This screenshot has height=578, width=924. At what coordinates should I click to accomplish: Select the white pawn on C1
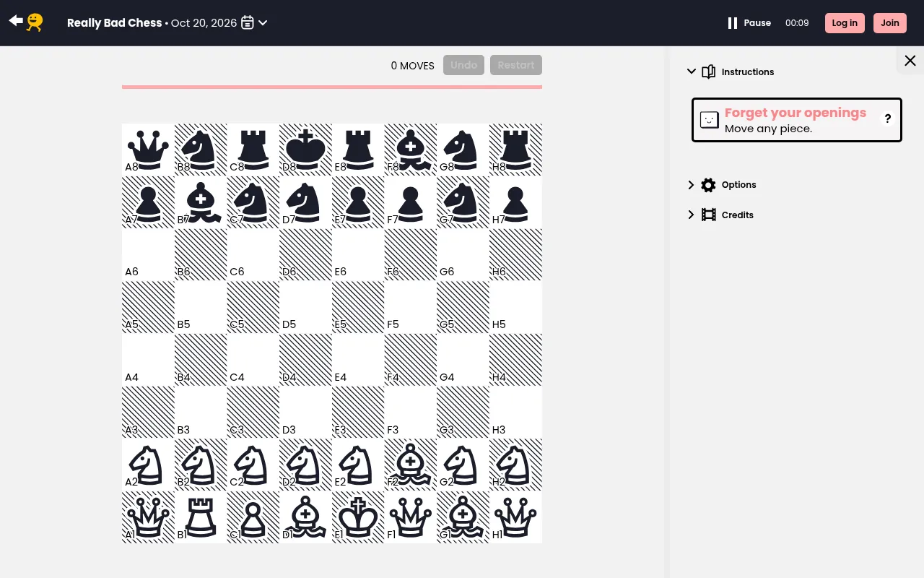click(253, 517)
